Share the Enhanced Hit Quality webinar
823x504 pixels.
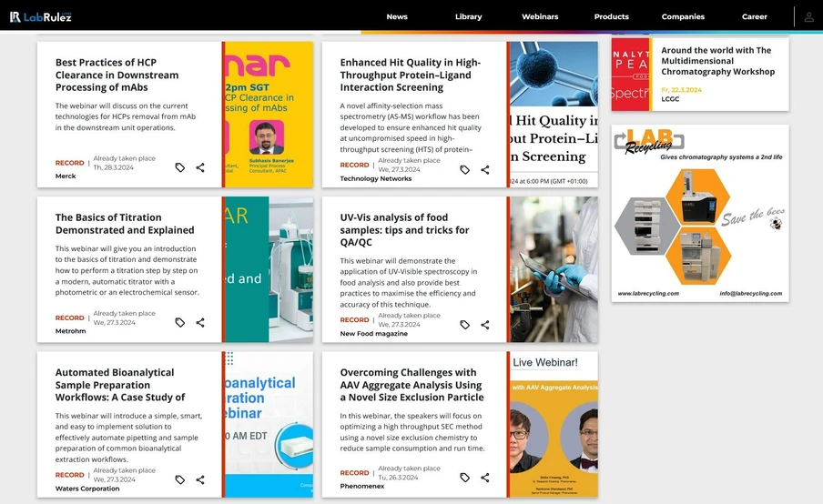click(x=485, y=169)
